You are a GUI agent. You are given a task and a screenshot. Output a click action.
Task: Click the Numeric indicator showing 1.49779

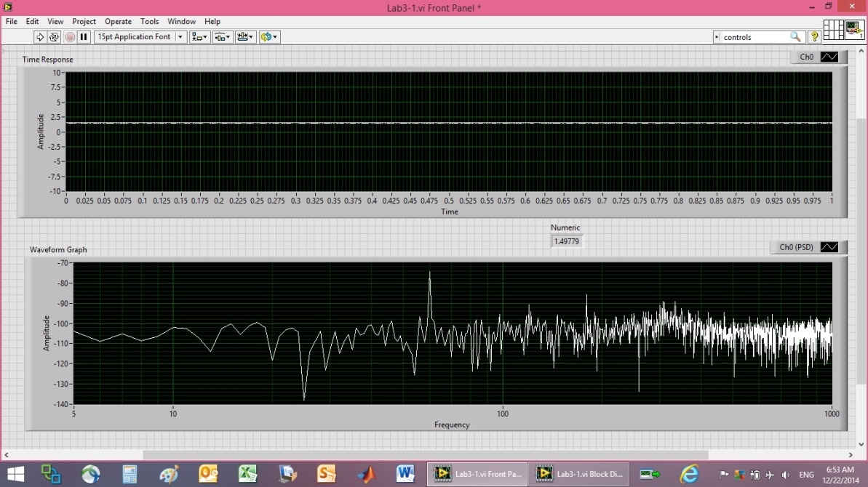pyautogui.click(x=566, y=241)
